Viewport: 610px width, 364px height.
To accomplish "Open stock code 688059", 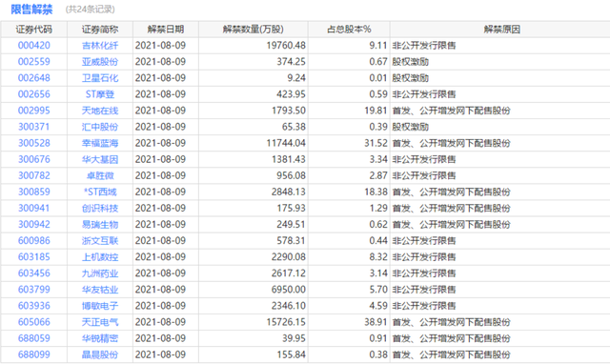I will click(x=34, y=338).
